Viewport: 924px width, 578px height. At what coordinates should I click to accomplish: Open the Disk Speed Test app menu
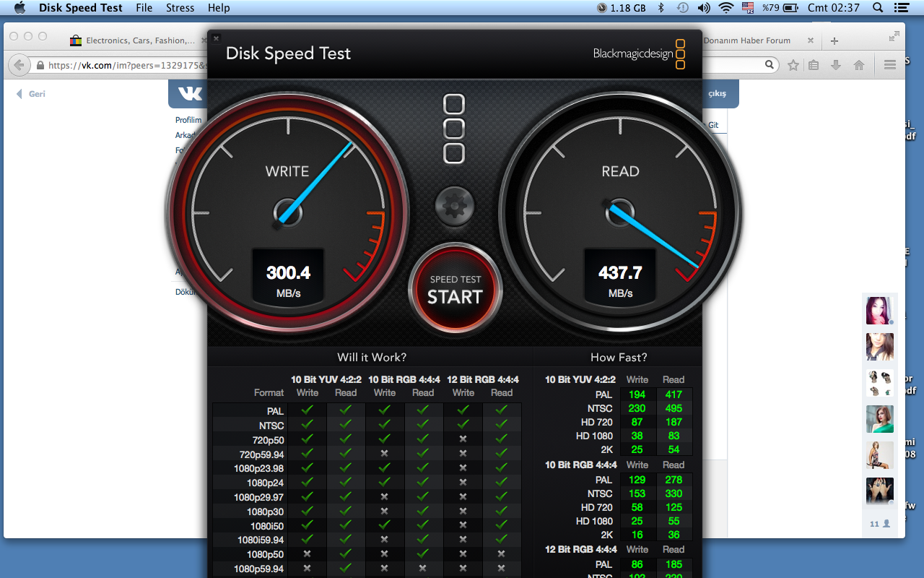(x=81, y=8)
